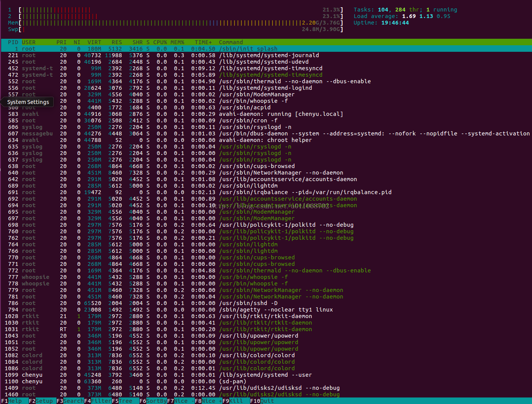532x404 pixels.
Task: Select the colord row with PID 1082
Action: (x=266, y=355)
